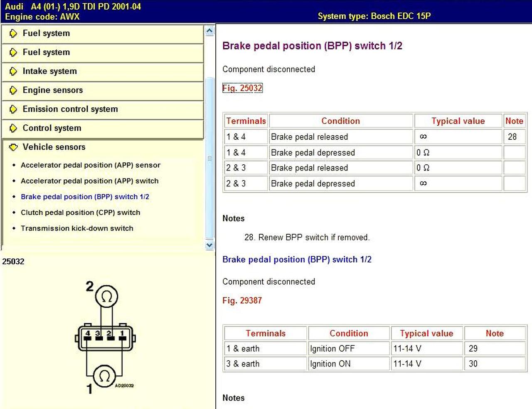Open Accelerator pedal position (APP) sensor
The image size is (532, 409).
tap(91, 165)
